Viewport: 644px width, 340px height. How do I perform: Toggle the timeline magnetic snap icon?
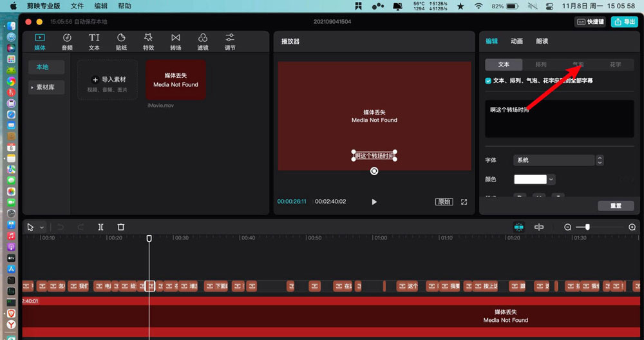click(x=518, y=227)
